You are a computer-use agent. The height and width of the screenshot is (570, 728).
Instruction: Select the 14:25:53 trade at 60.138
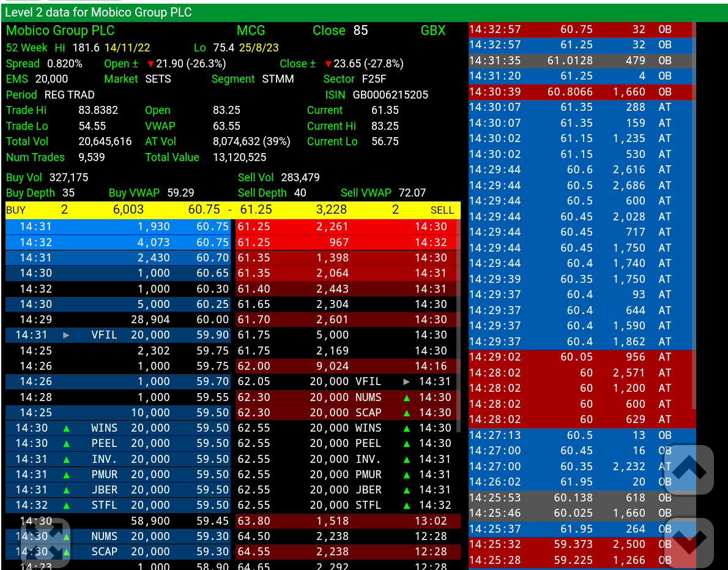582,498
